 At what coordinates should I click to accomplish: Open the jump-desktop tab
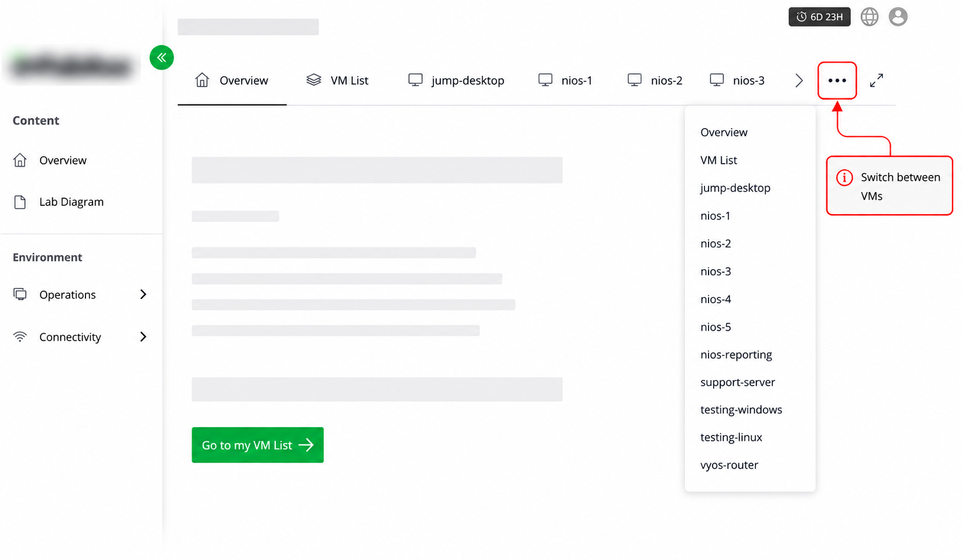[x=456, y=80]
